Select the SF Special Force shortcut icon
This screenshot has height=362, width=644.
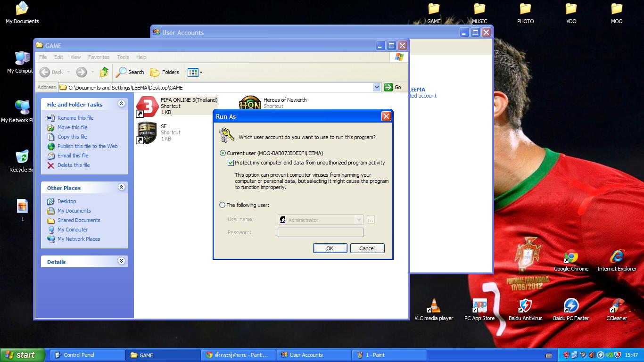pos(147,133)
